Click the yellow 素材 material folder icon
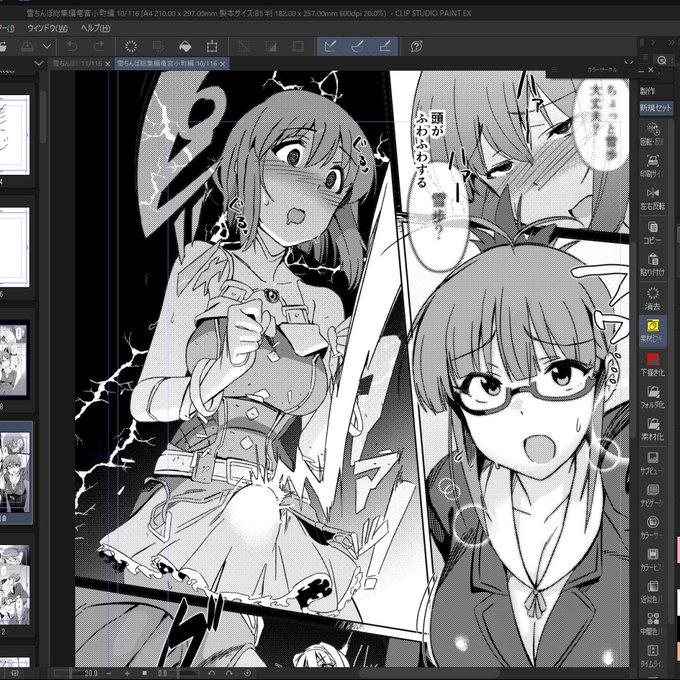This screenshot has height=680, width=680. [x=652, y=330]
